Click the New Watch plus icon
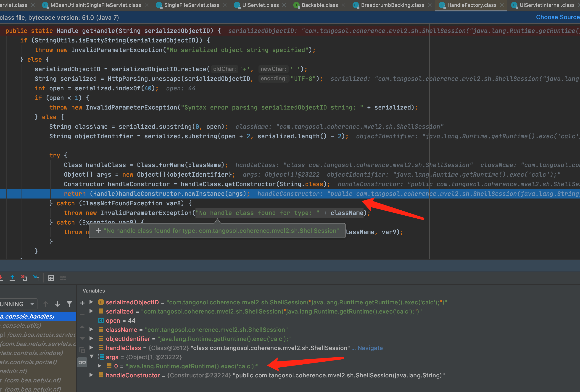 82,303
